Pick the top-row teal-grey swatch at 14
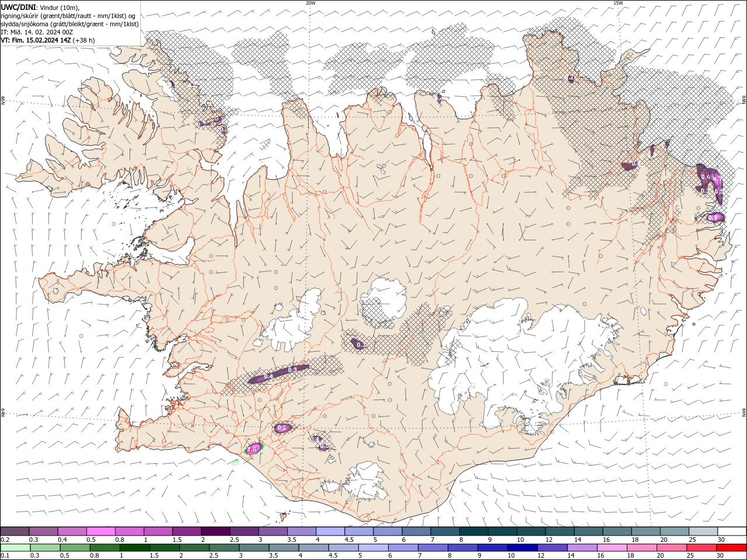The width and height of the screenshot is (747, 560). click(x=588, y=531)
